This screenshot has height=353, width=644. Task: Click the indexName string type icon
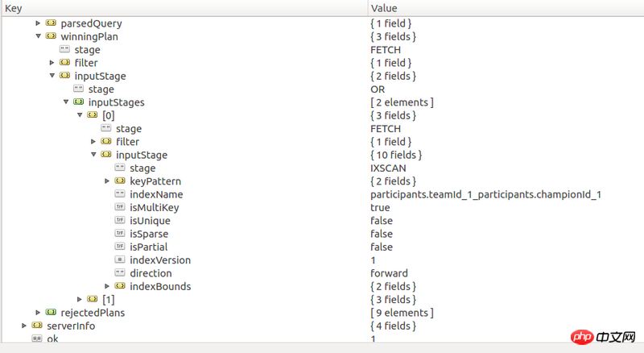click(x=120, y=193)
